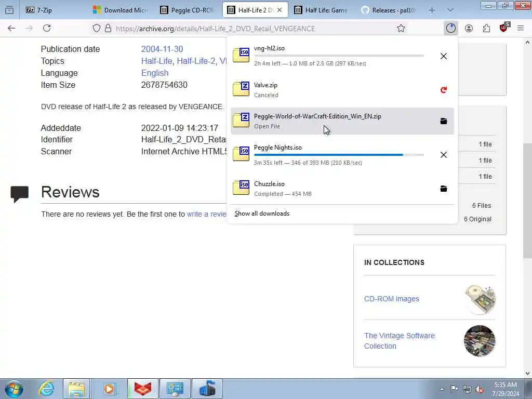This screenshot has width=532, height=399.
Task: Switch to the Releases GitHub tab
Action: point(389,10)
